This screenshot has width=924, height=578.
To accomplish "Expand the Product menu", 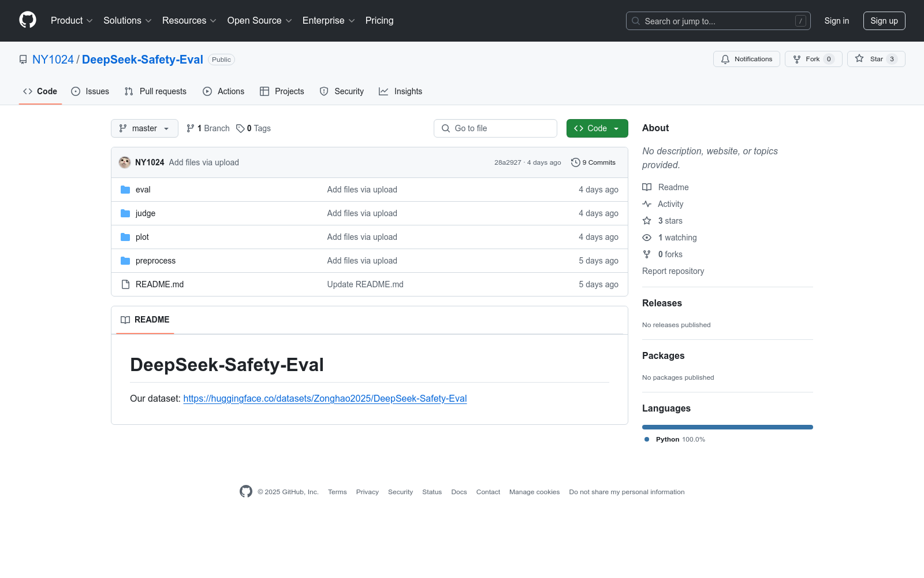I will point(72,20).
